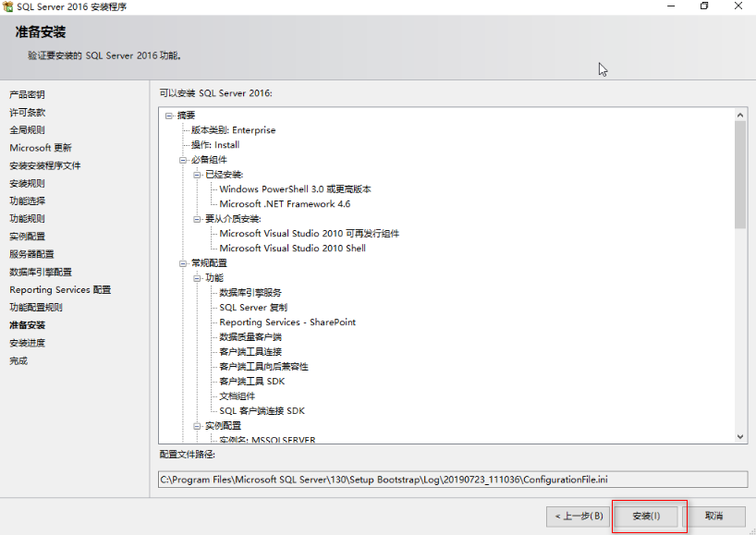The image size is (756, 535).
Task: Collapse the 实例配置 tree node
Action: [x=197, y=427]
